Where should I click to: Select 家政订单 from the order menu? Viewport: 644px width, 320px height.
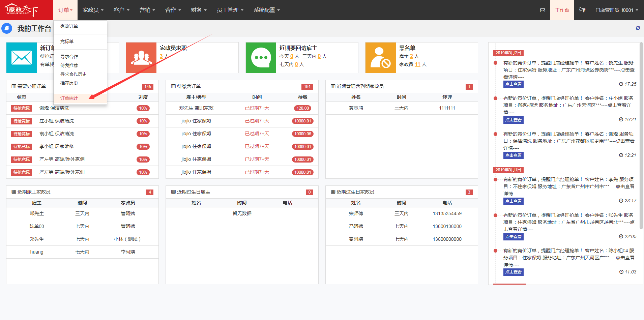click(80, 26)
